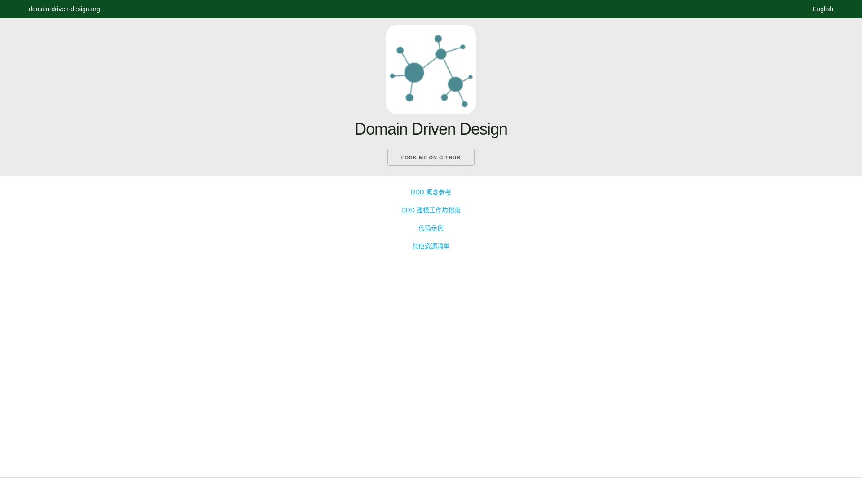Switch language to English
Screen dimensions: 862x504
(822, 9)
